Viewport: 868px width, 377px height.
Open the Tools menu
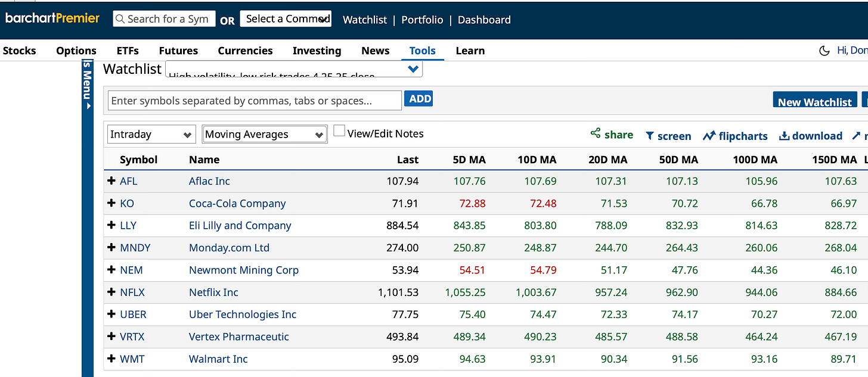[x=422, y=51]
